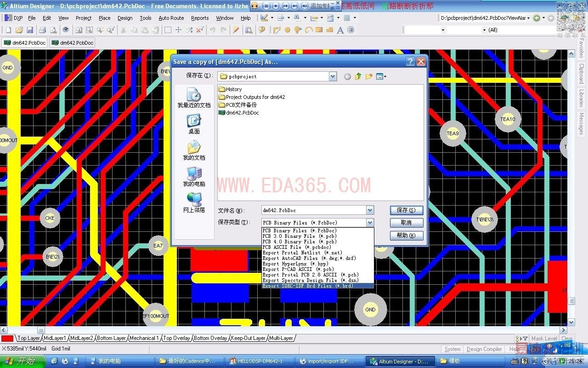Switch to the HELLODSP-DM642-1 taskbar window
This screenshot has width=588, height=368.
pyautogui.click(x=260, y=361)
